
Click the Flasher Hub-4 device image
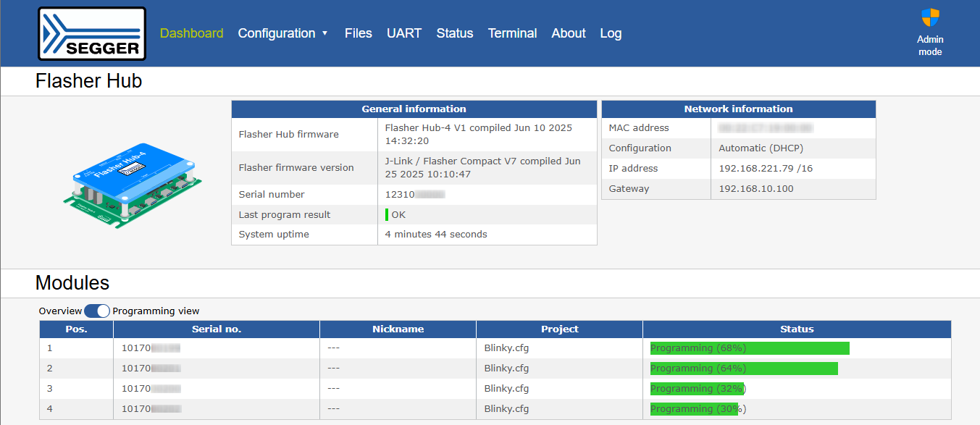pyautogui.click(x=132, y=186)
